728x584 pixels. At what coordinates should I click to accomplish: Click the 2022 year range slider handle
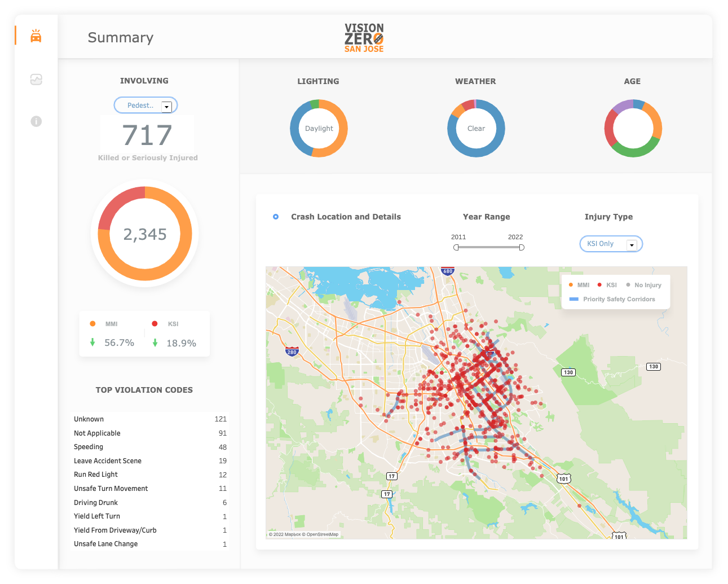pos(522,247)
